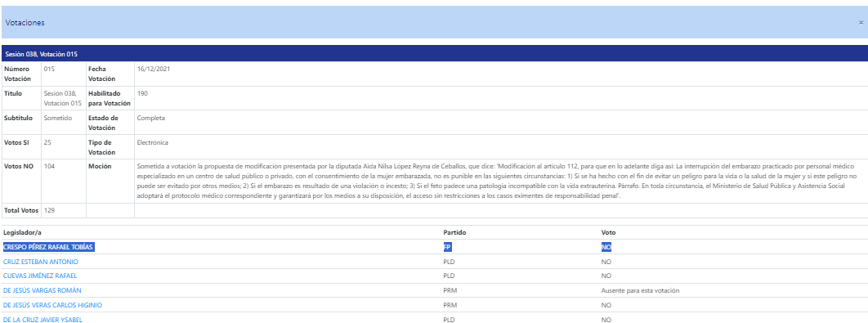The width and height of the screenshot is (868, 323).
Task: Select the Número Votación value 015
Action: click(49, 70)
